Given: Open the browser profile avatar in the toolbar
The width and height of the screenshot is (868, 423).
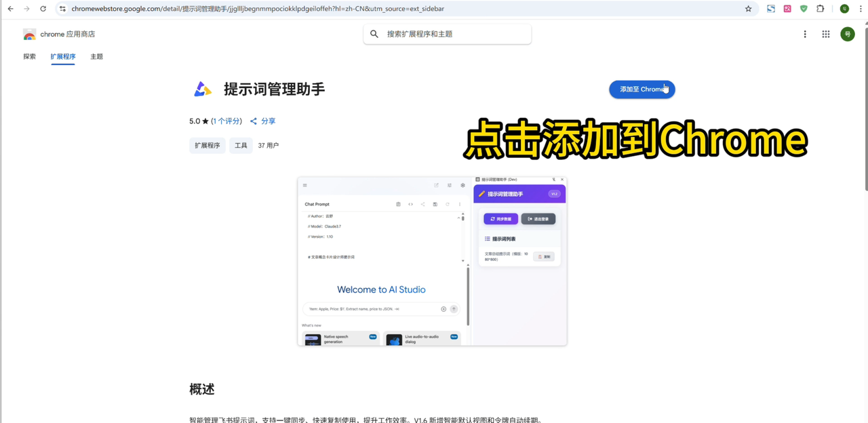Looking at the screenshot, I should pyautogui.click(x=844, y=9).
